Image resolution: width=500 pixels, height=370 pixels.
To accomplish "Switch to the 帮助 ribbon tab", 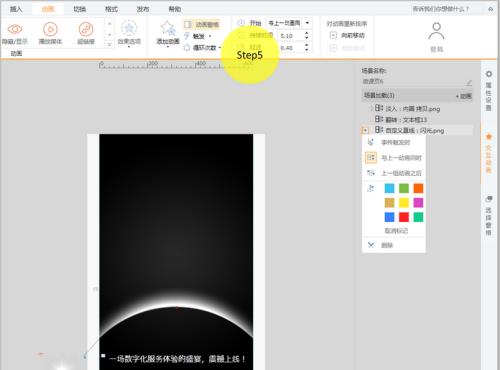I will click(175, 9).
